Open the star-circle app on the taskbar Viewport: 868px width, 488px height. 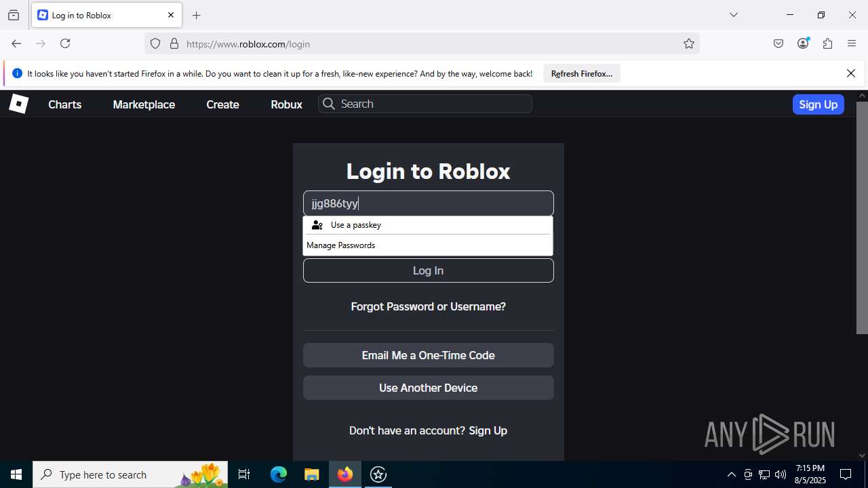[x=378, y=474]
